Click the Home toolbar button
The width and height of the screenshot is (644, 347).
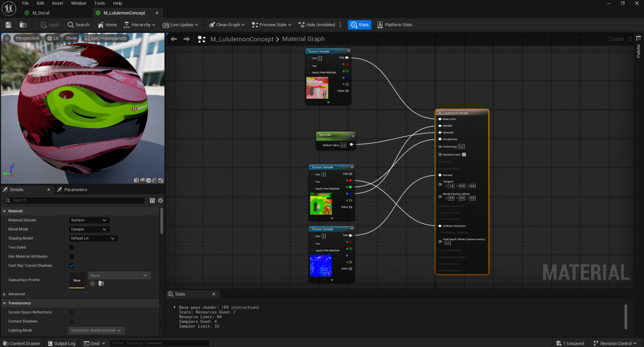107,25
